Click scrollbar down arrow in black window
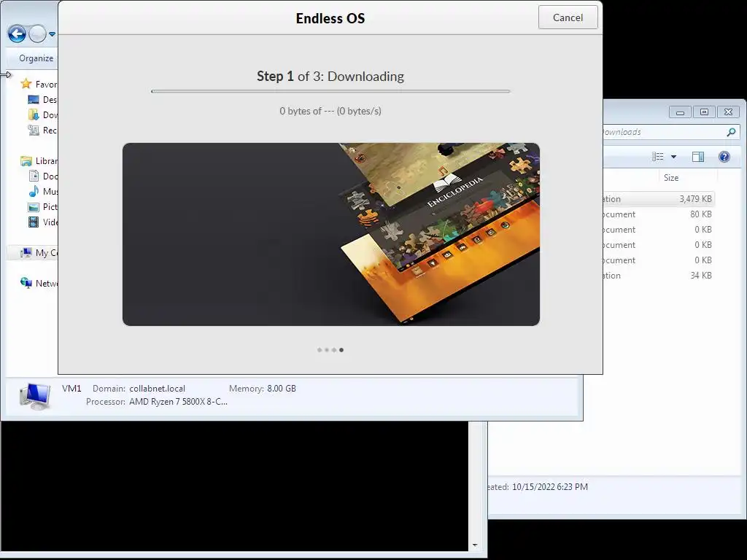This screenshot has width=747, height=560. coord(475,545)
